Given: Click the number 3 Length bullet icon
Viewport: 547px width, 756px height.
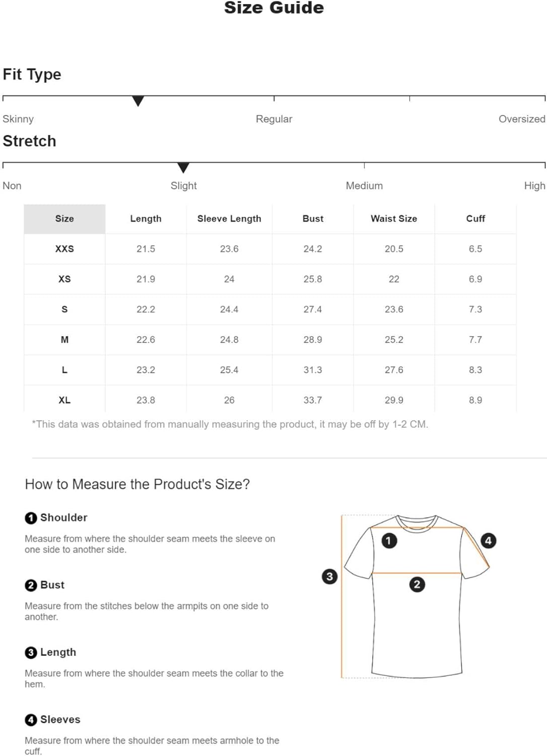Looking at the screenshot, I should (31, 652).
